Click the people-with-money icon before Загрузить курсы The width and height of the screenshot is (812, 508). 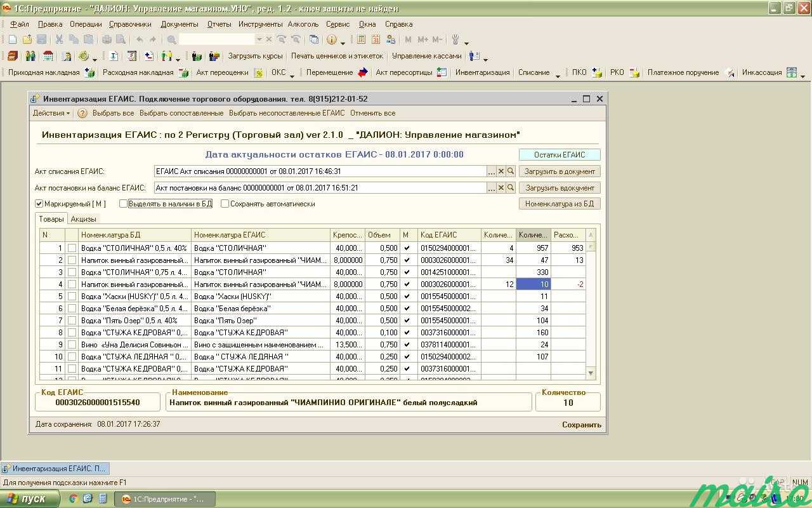point(214,56)
